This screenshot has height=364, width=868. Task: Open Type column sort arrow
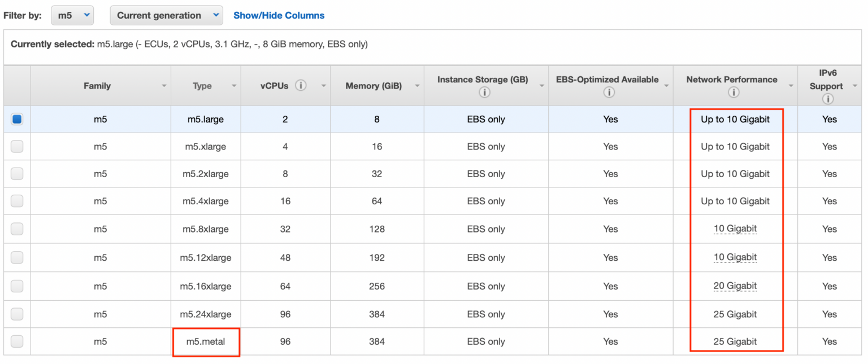[x=234, y=86]
